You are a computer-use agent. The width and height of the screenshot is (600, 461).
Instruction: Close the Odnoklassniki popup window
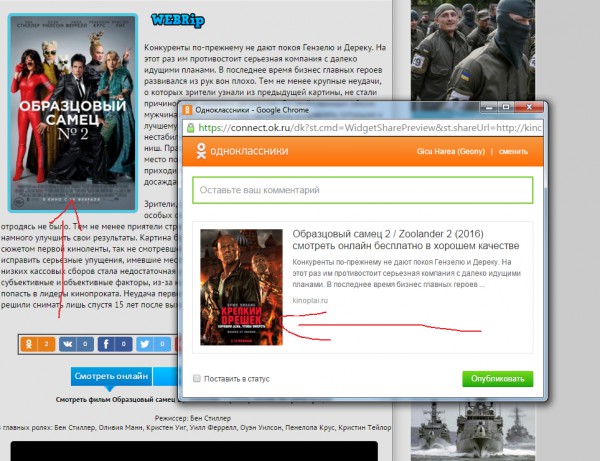point(529,107)
